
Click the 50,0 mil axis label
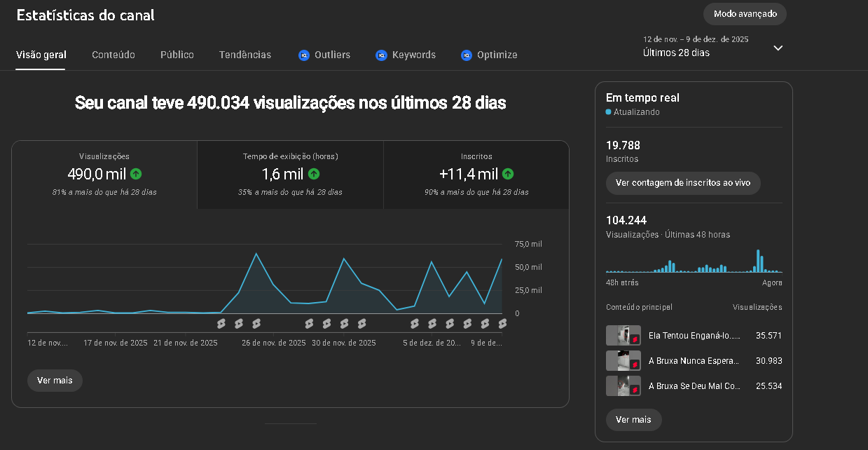(528, 267)
